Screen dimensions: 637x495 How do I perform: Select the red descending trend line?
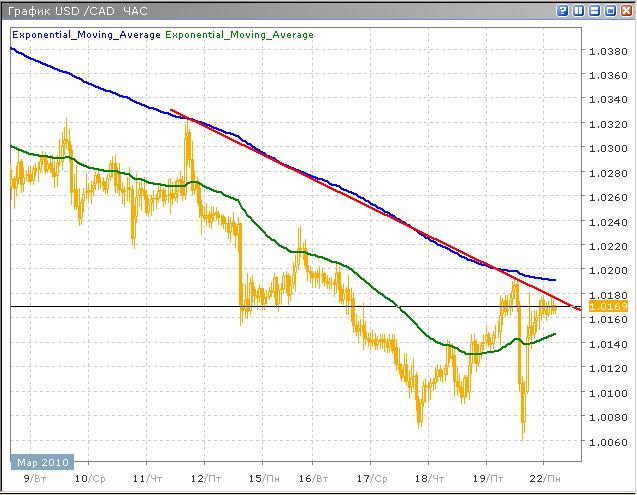pos(350,195)
